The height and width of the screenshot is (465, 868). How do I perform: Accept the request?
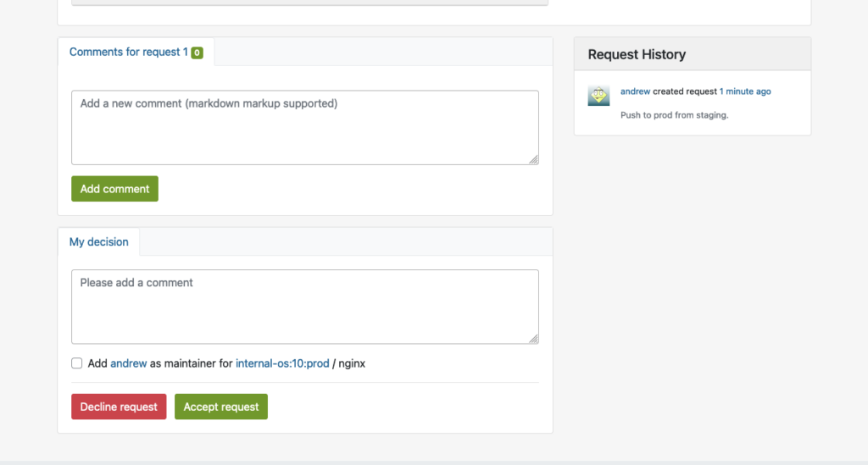tap(221, 407)
